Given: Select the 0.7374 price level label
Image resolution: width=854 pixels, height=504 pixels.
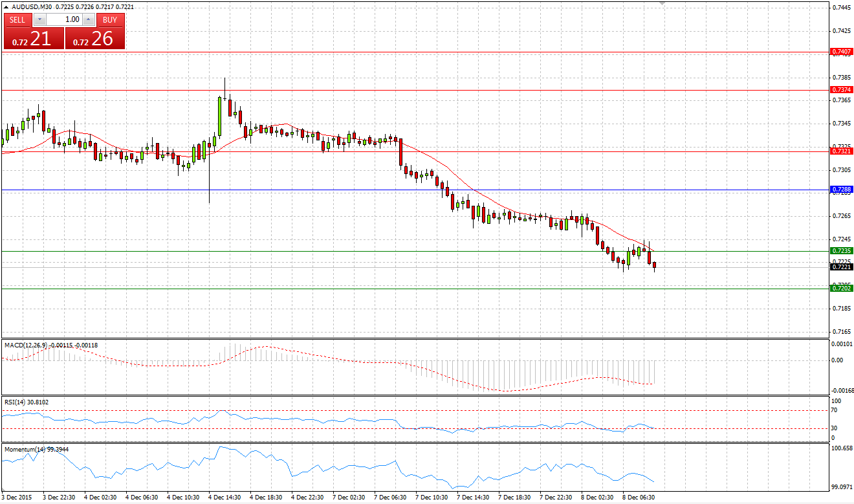Looking at the screenshot, I should click(842, 90).
